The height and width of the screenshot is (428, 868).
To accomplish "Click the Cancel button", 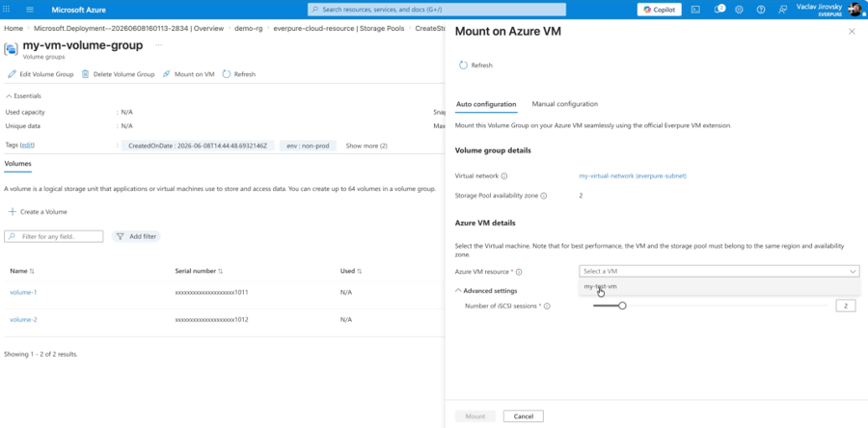I will (523, 416).
